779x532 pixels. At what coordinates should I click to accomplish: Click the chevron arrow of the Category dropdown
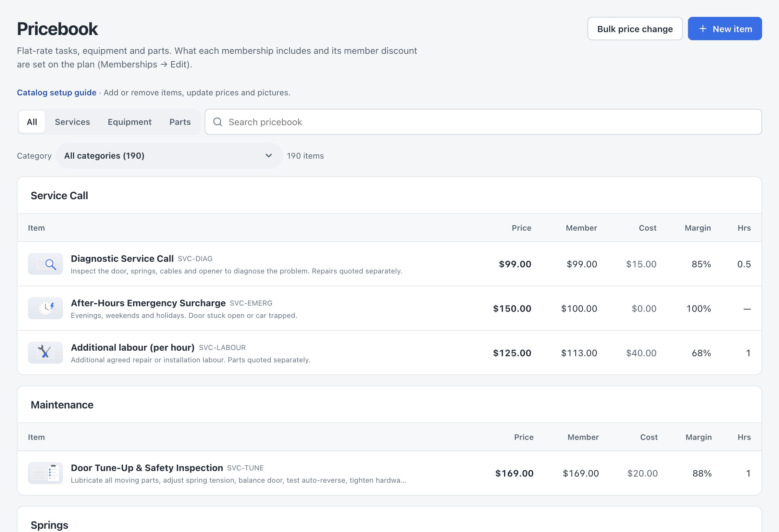[x=268, y=155]
